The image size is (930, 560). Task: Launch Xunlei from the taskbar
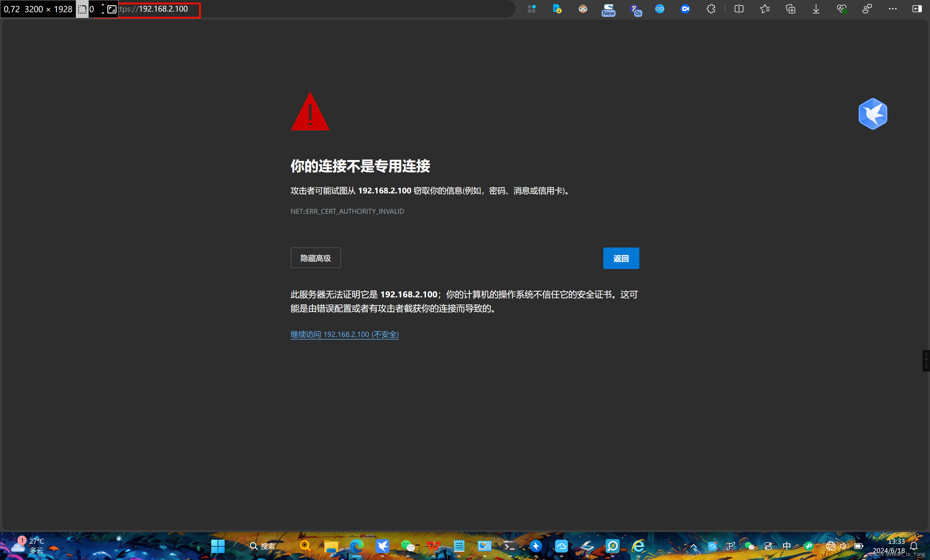[x=382, y=546]
